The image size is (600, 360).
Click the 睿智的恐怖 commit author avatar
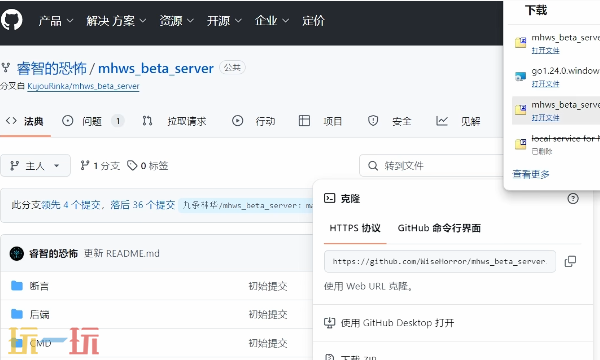16,253
